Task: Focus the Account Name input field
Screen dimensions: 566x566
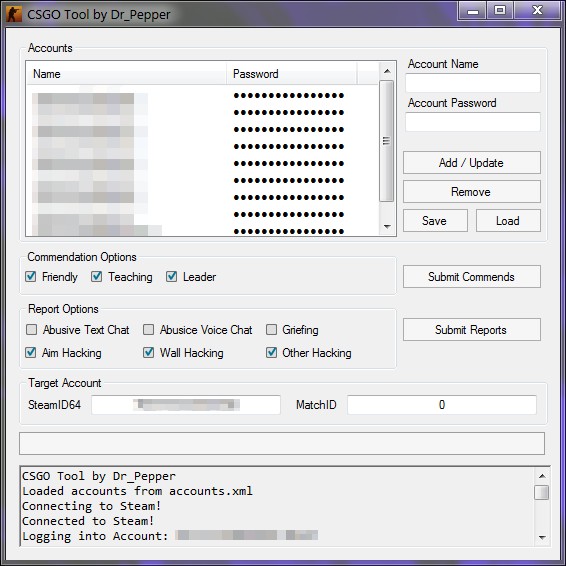Action: click(x=473, y=83)
